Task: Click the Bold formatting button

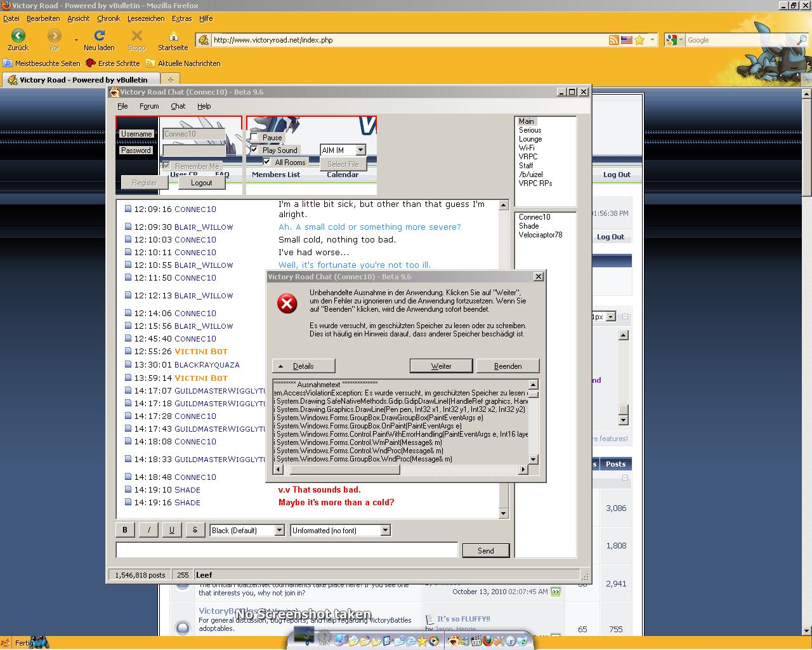Action: (x=125, y=530)
